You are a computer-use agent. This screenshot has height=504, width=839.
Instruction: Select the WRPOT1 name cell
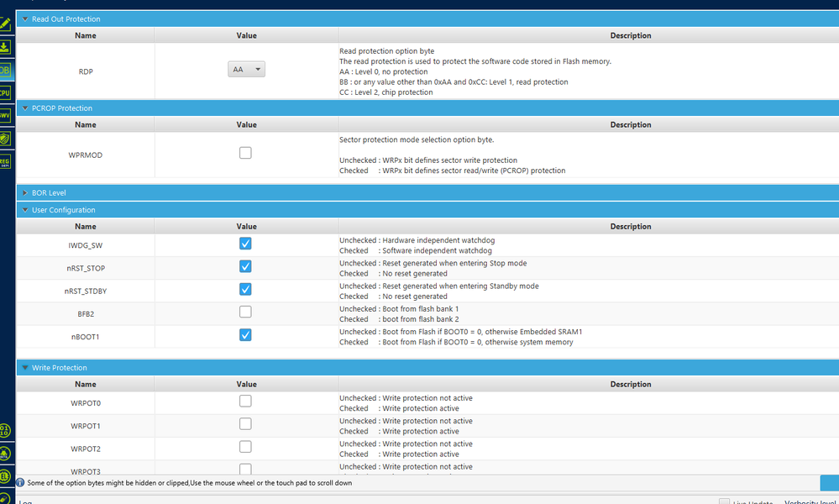pos(86,426)
